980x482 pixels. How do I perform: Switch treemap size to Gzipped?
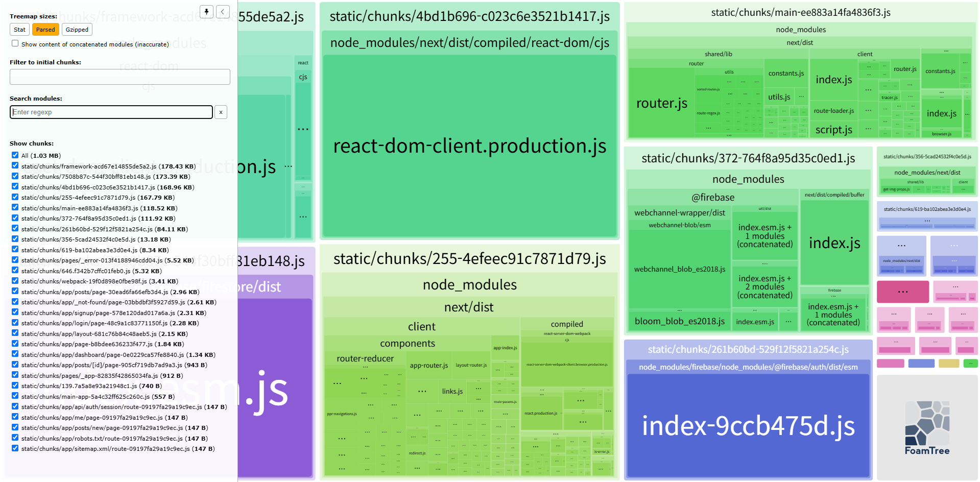(77, 30)
